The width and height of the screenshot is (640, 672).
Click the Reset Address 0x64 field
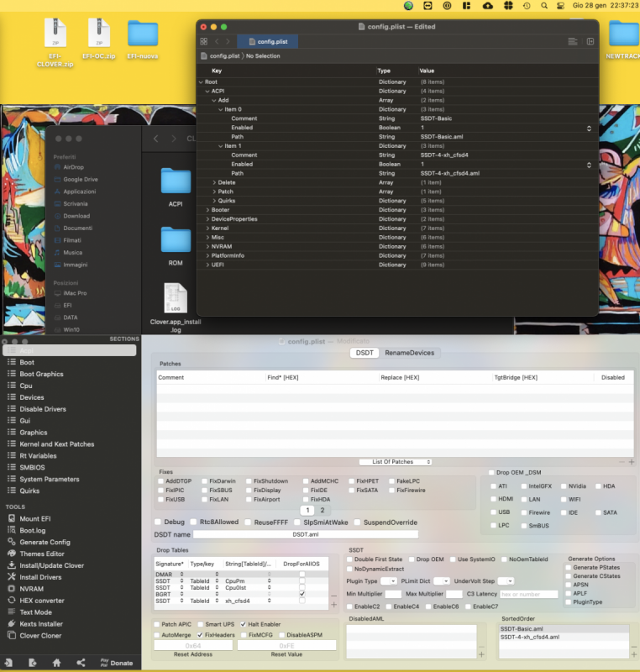(193, 645)
